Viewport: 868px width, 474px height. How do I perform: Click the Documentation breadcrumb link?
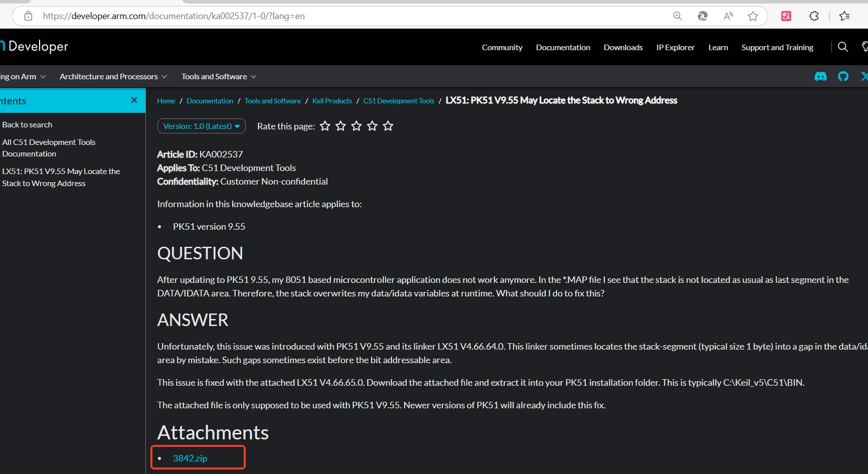[x=210, y=101]
